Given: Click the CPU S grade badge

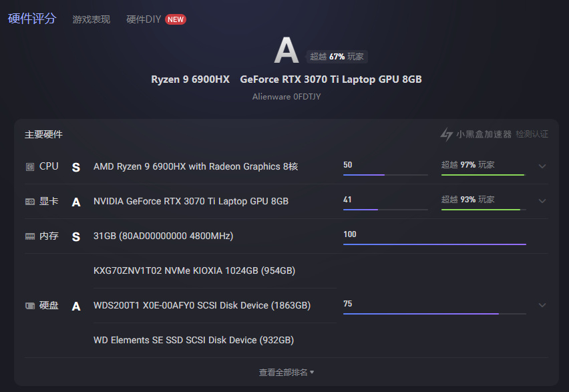Looking at the screenshot, I should coord(75,167).
